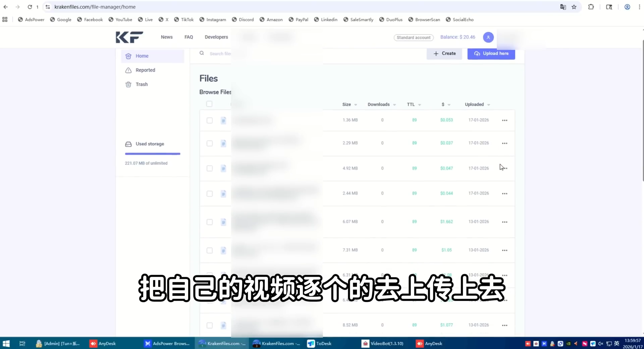Viewport: 644px width, 349px height.
Task: Open more options for 1.36 MB file
Action: tap(504, 120)
